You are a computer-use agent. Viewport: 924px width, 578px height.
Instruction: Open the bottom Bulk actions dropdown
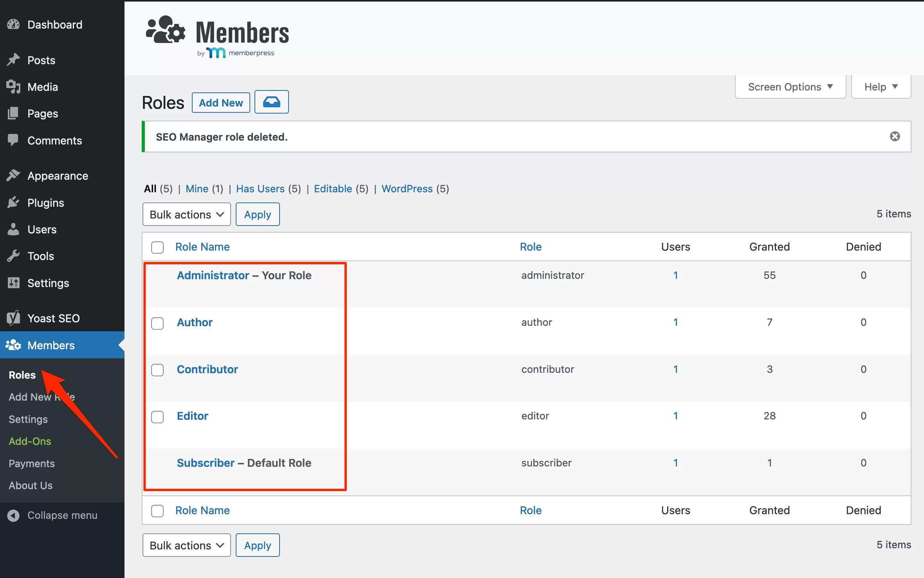[187, 545]
